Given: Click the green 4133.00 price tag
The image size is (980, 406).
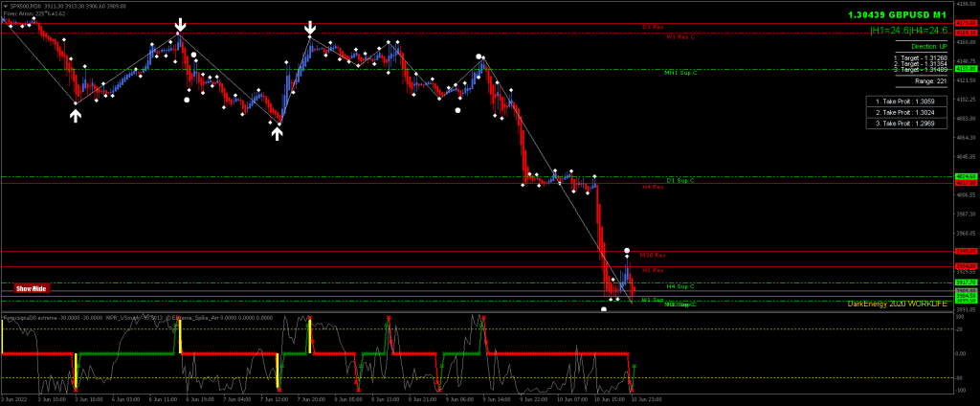Looking at the screenshot, I should (x=966, y=69).
